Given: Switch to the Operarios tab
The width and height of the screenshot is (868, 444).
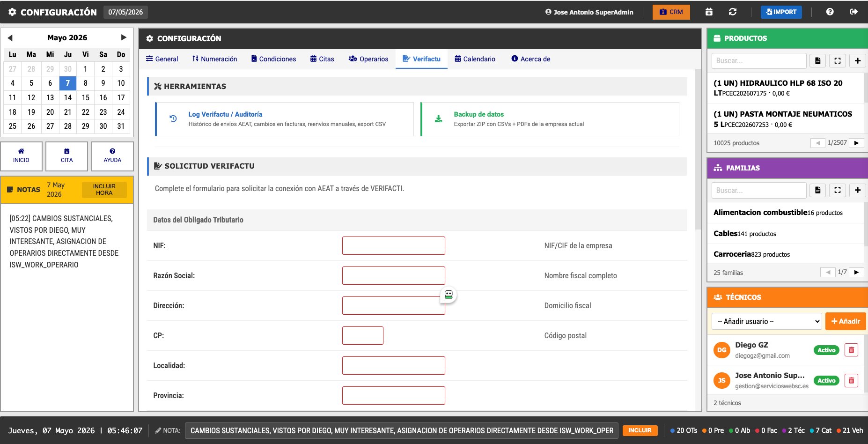Looking at the screenshot, I should (x=368, y=59).
